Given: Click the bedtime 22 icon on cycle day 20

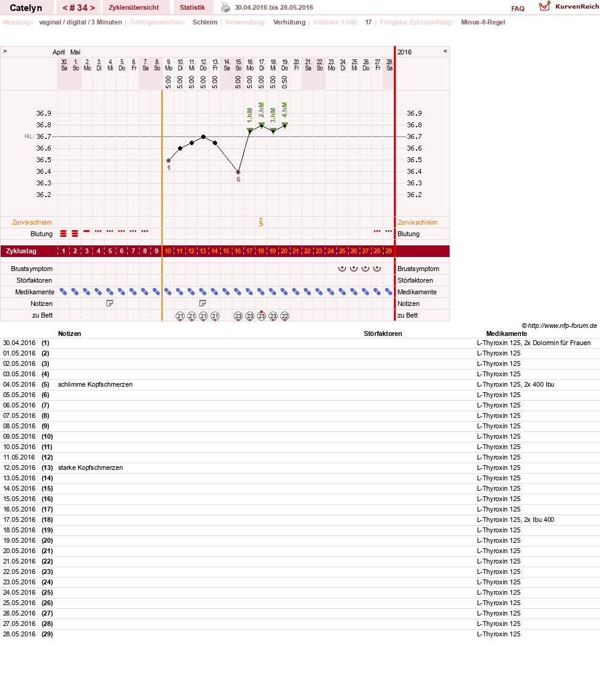Looking at the screenshot, I should coord(284,316).
